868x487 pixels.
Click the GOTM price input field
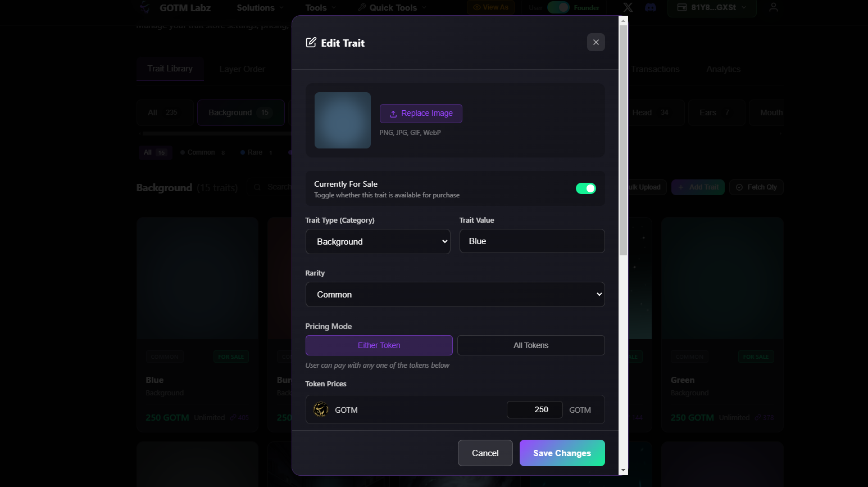coord(534,409)
